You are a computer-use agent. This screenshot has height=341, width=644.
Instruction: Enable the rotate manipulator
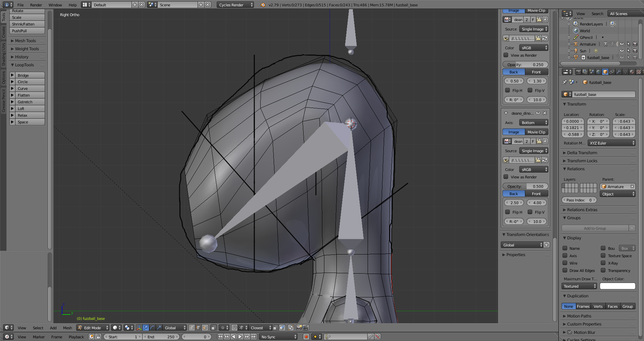(152, 328)
